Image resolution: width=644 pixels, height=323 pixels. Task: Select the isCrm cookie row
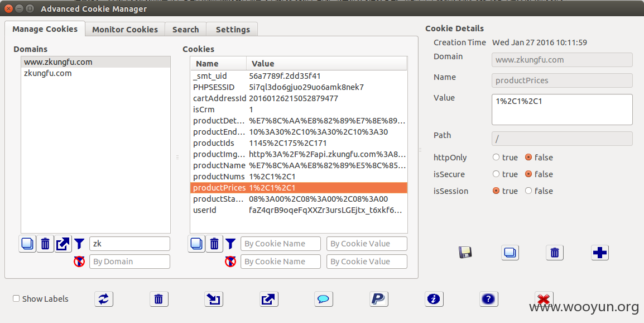click(x=299, y=110)
